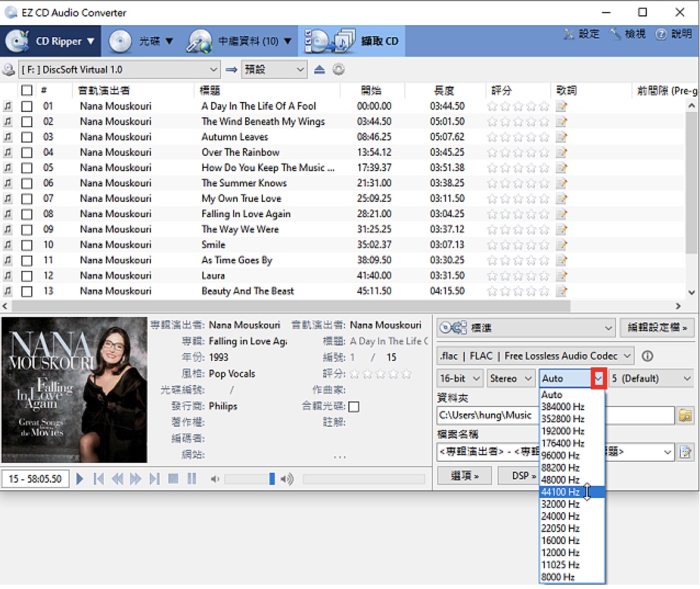Click the drive options gear icon
This screenshot has height=589, width=700.
338,70
